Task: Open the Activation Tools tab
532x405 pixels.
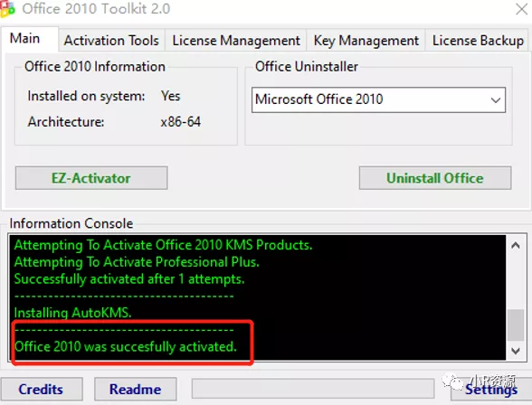Action: click(111, 41)
